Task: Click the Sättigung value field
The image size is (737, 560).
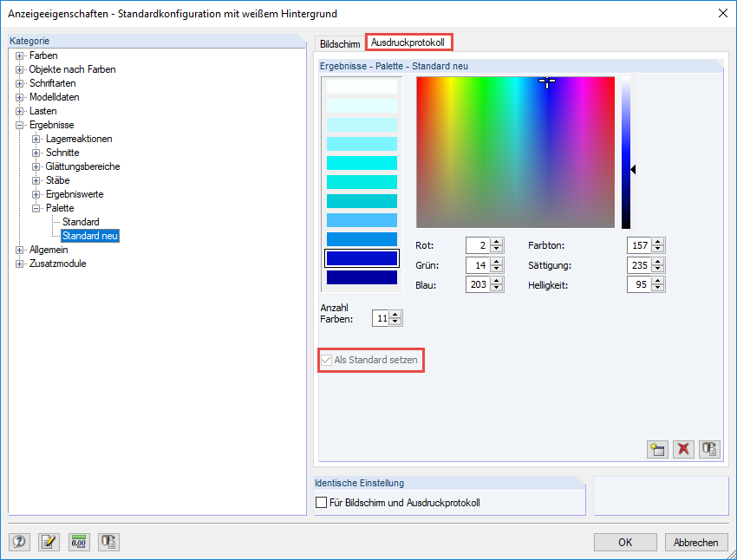Action: tap(639, 265)
